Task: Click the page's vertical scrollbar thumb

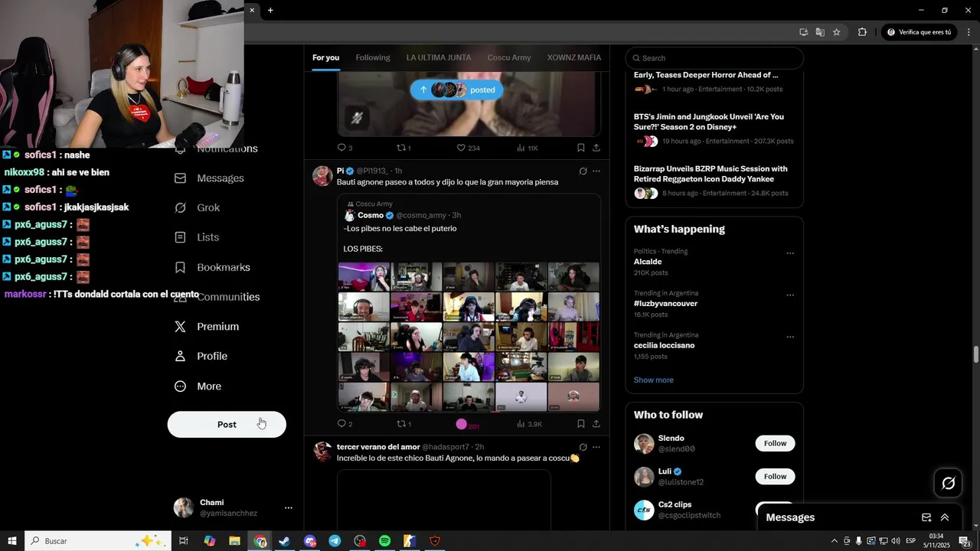Action: pyautogui.click(x=976, y=355)
